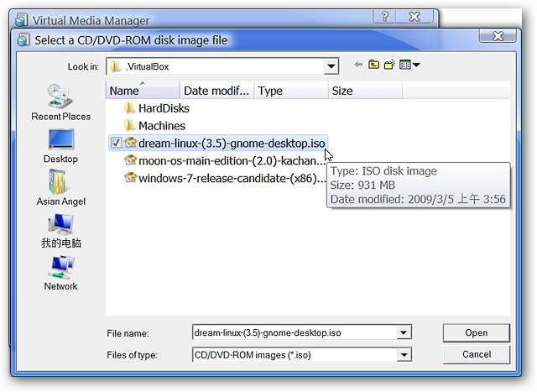Go up one folder level icon

click(x=373, y=65)
